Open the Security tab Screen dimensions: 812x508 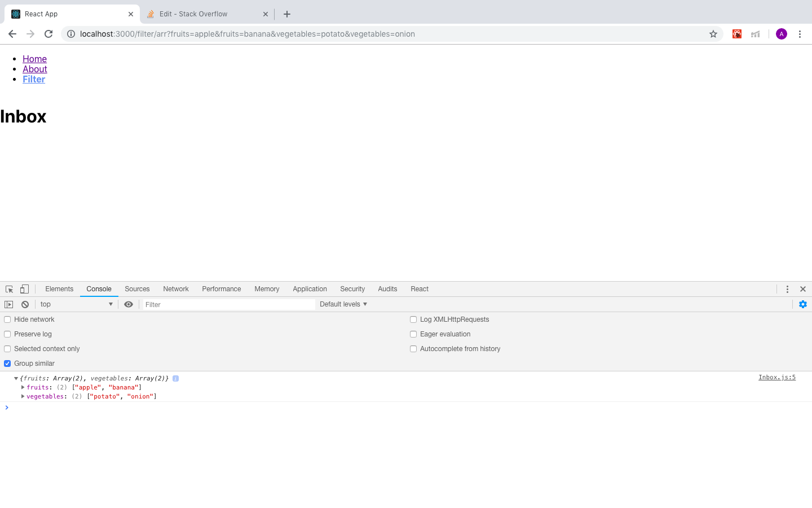[x=352, y=289]
